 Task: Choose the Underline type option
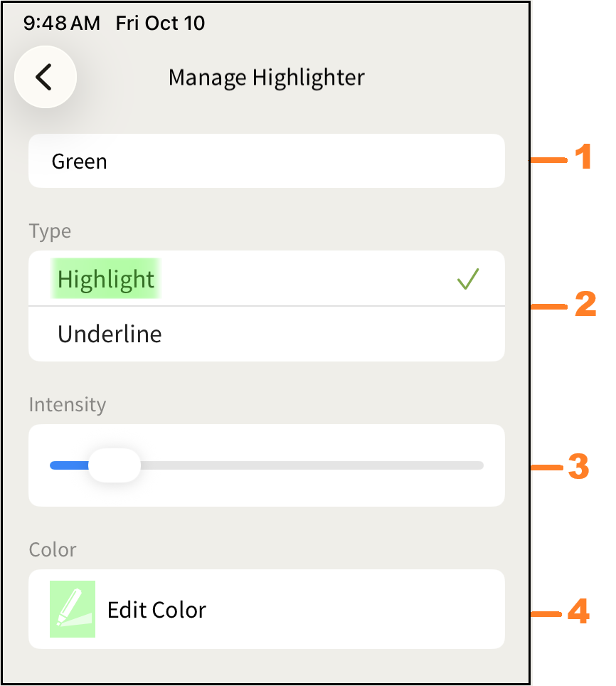[110, 334]
